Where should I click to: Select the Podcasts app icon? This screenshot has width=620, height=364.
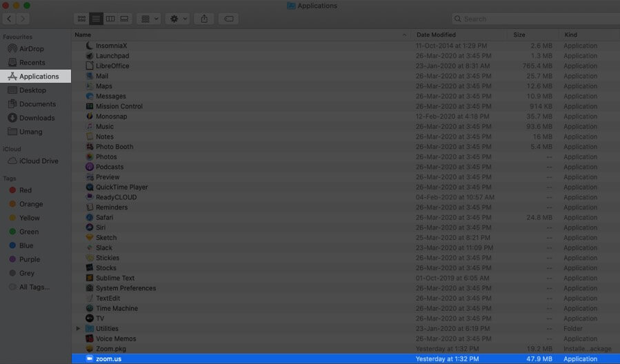90,167
